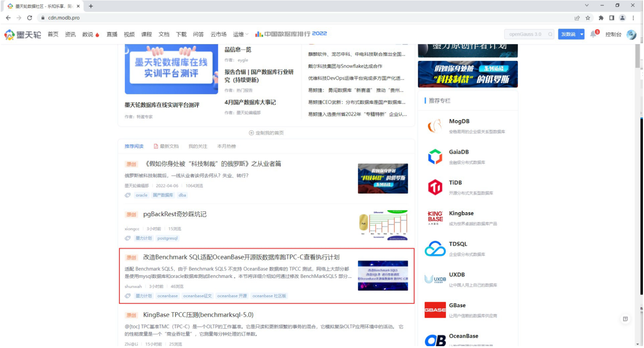Switch to the 本月热榜 tab

pos(226,146)
